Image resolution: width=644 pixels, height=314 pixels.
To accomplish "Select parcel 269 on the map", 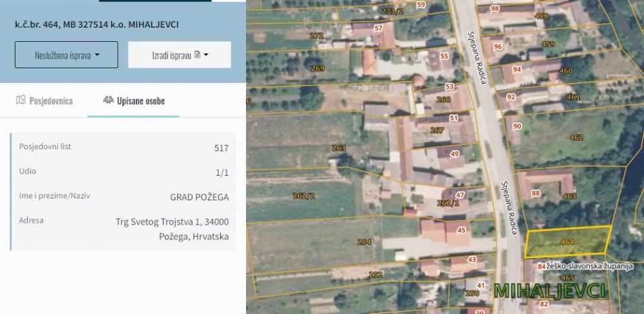I will [x=317, y=68].
